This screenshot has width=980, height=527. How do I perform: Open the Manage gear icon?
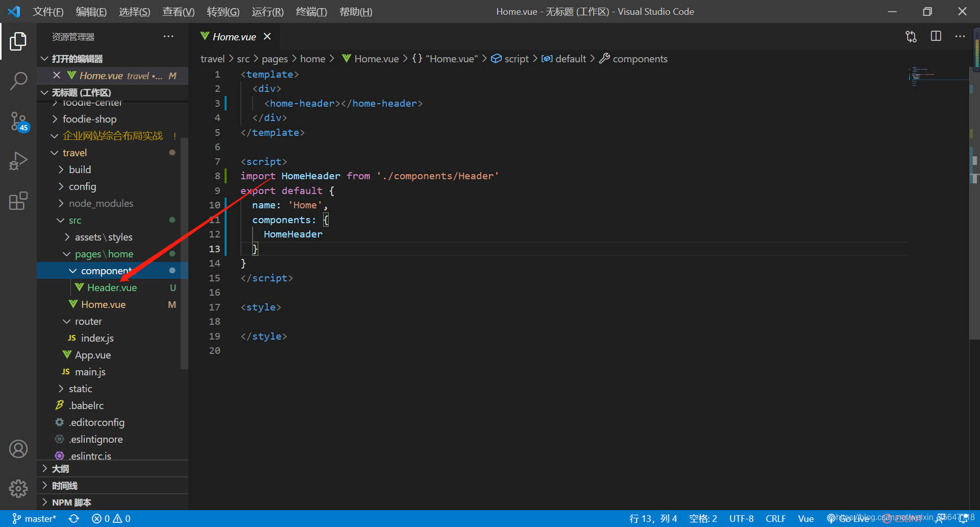click(x=18, y=489)
